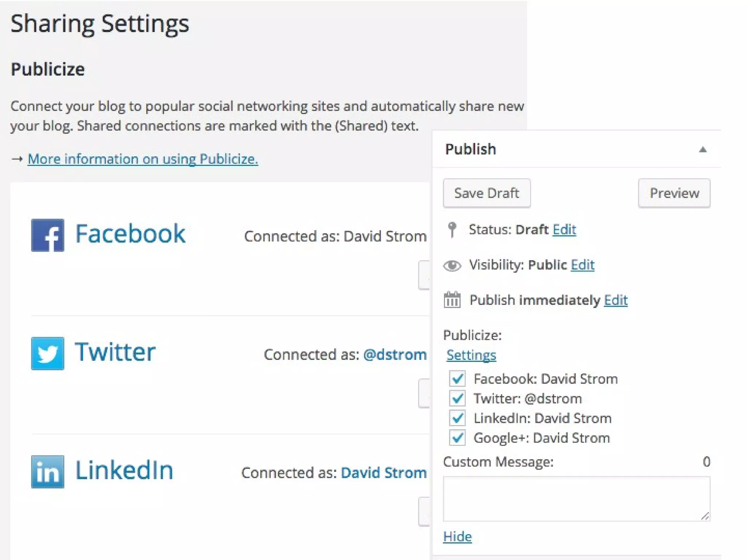Disable Google+: David Strom sharing checkbox
747x560 pixels.
coord(457,438)
